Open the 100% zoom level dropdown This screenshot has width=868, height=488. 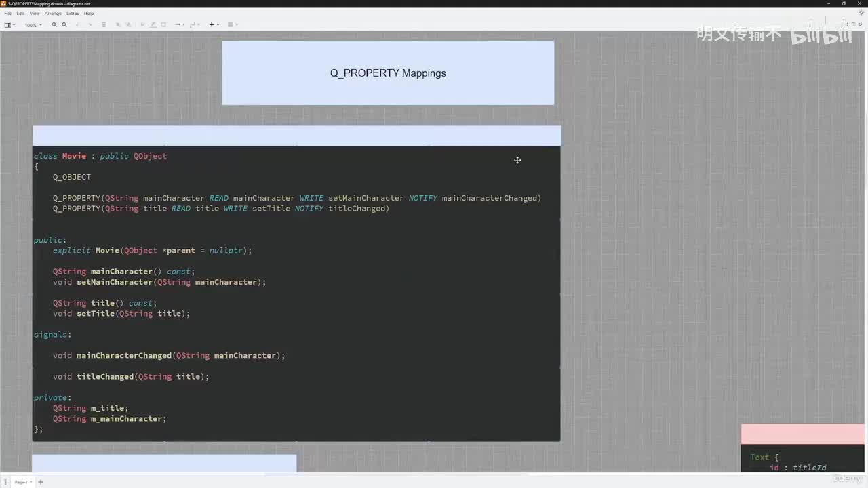point(33,25)
